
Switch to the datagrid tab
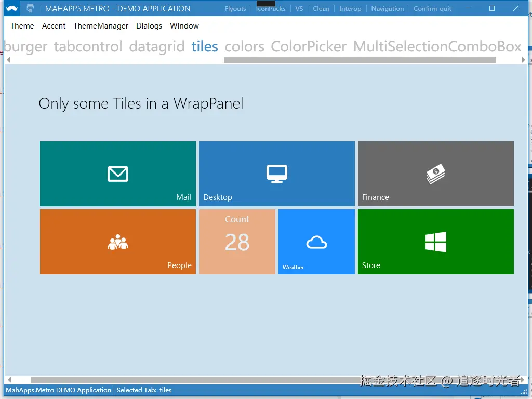(x=157, y=46)
